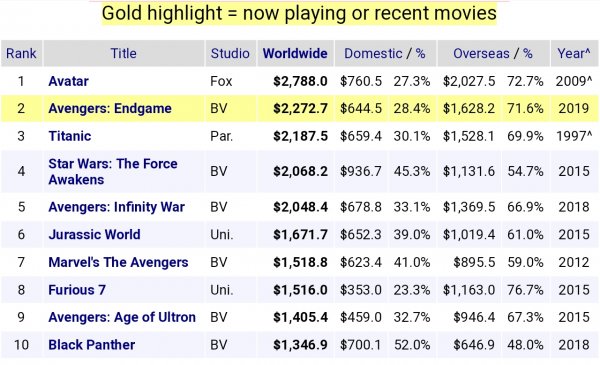This screenshot has width=600, height=365.
Task: Open the Jurassic World title link
Action: point(94,234)
